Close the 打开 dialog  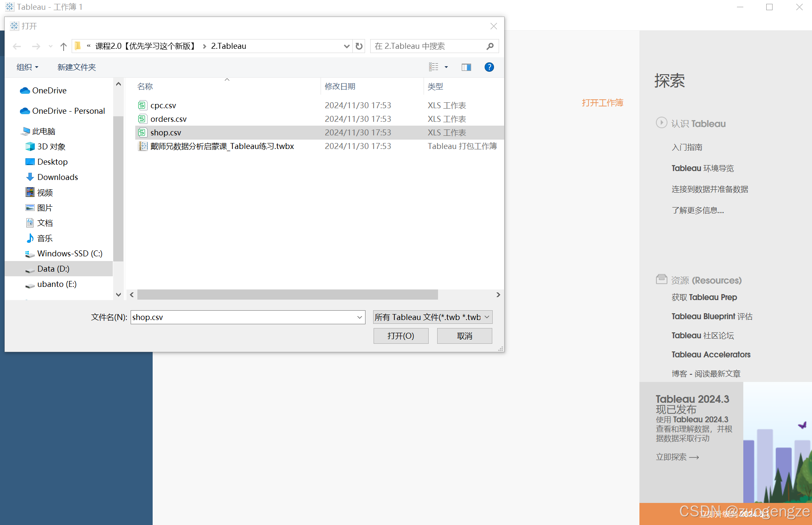pyautogui.click(x=494, y=26)
